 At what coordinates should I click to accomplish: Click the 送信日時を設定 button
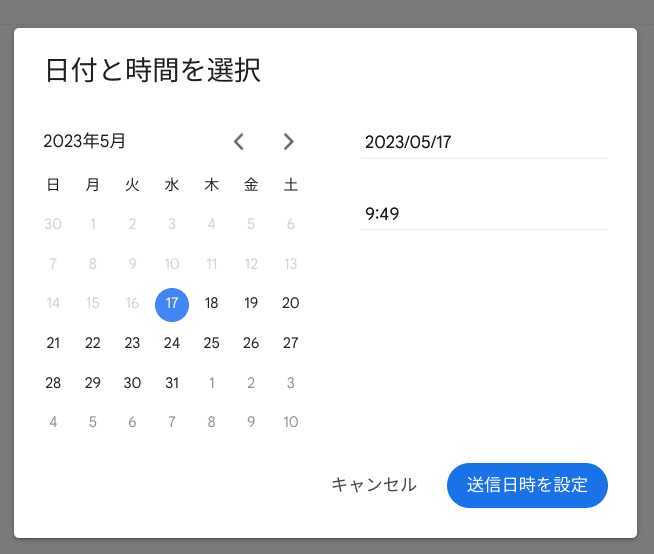click(527, 485)
